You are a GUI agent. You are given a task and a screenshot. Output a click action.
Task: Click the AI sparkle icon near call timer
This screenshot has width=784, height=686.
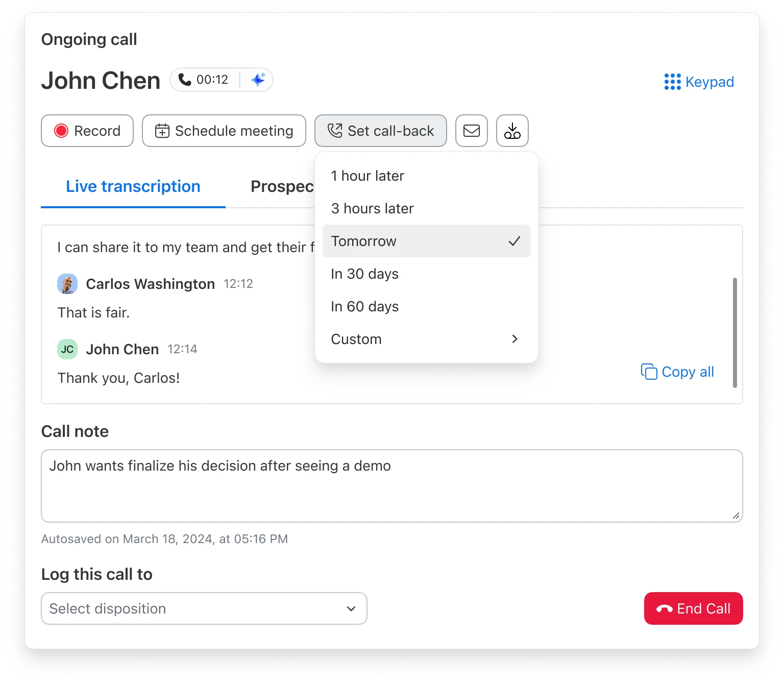258,79
